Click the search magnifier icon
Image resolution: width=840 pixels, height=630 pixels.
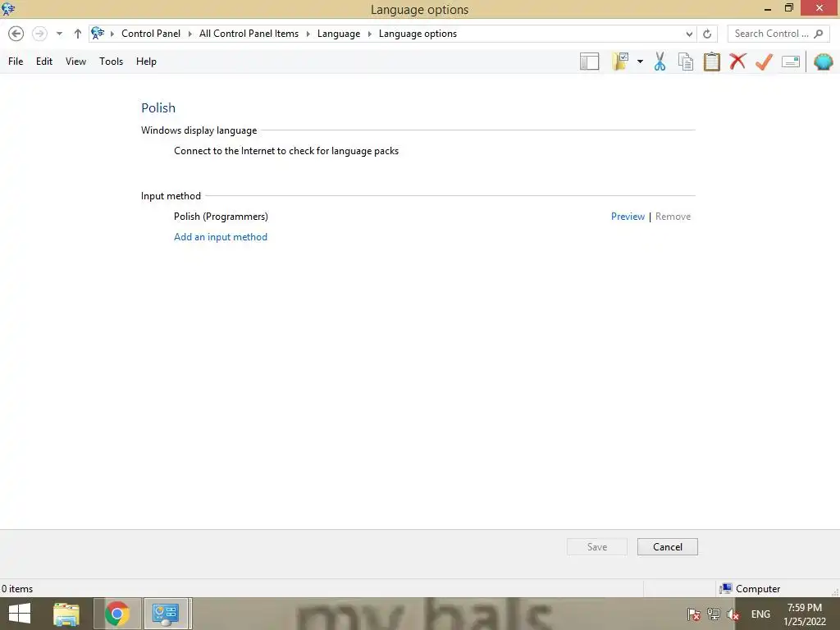pos(819,34)
